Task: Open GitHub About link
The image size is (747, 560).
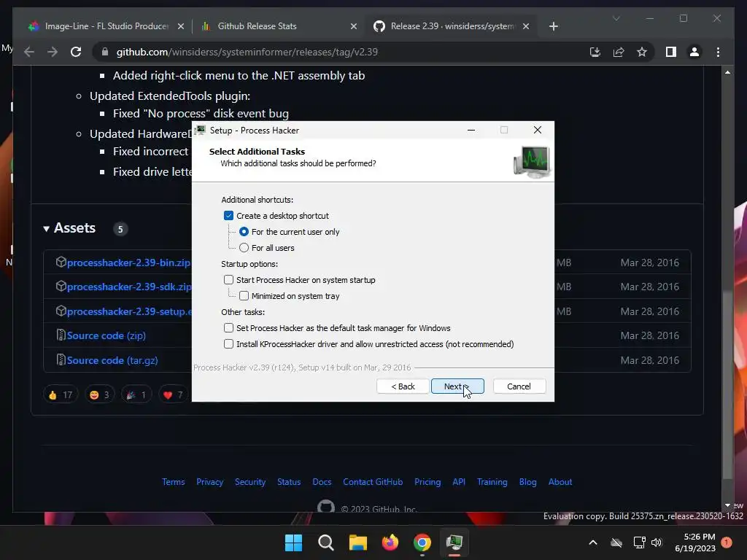Action: [560, 482]
